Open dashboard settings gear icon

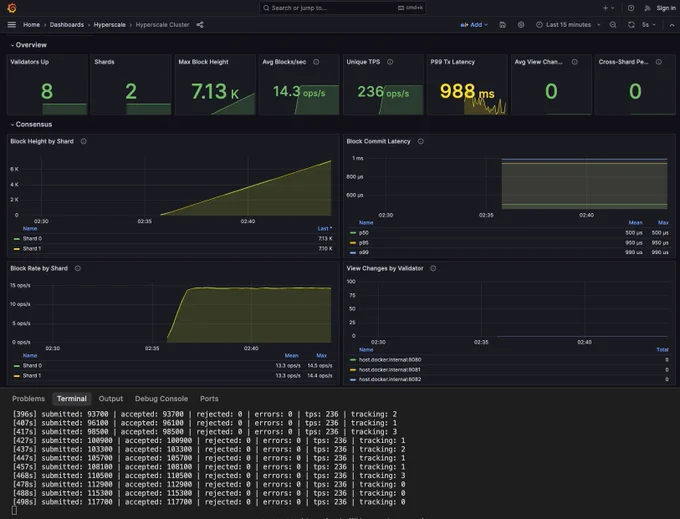tap(521, 25)
